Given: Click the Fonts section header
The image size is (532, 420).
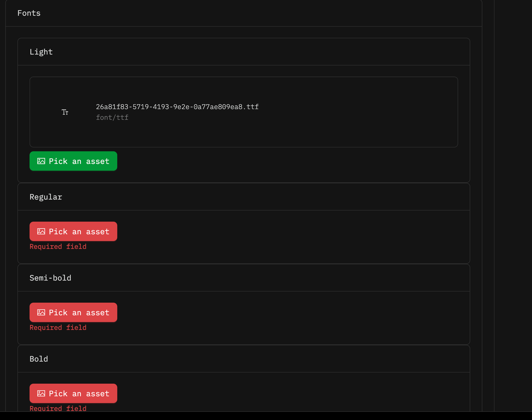Looking at the screenshot, I should [x=29, y=13].
